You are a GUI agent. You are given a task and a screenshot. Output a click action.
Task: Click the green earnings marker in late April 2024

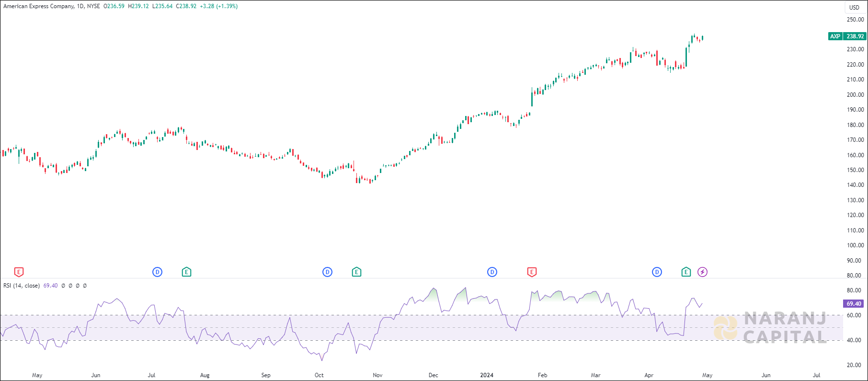(686, 272)
